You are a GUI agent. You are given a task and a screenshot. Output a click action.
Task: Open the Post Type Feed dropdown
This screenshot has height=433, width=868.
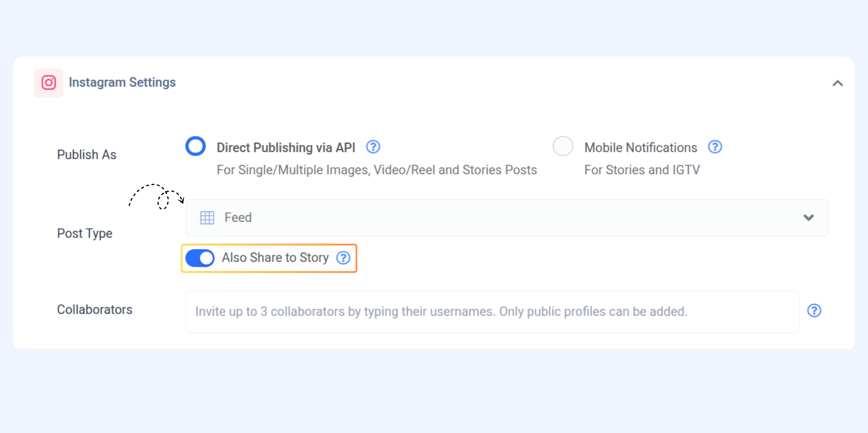(x=506, y=218)
